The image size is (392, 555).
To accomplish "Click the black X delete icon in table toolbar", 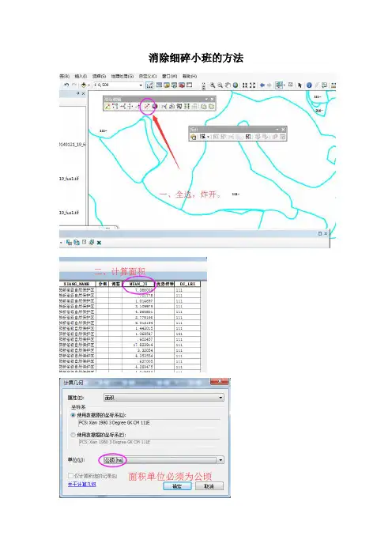I will click(x=99, y=243).
